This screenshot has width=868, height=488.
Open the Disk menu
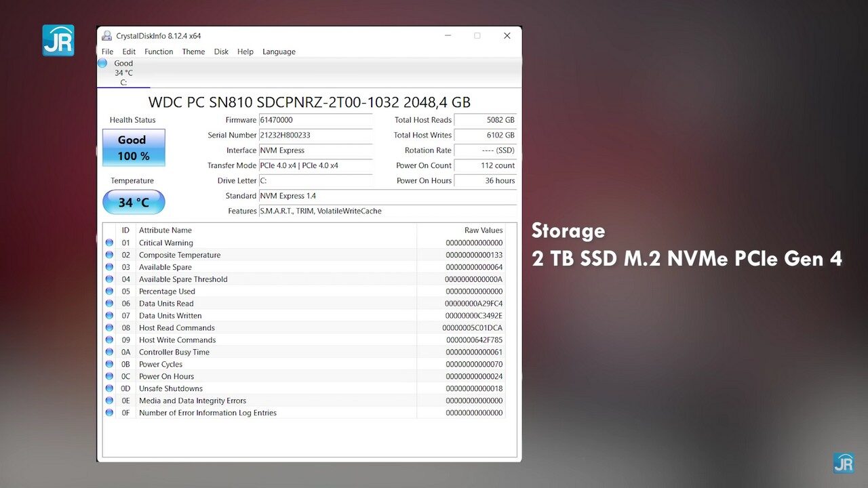click(221, 52)
